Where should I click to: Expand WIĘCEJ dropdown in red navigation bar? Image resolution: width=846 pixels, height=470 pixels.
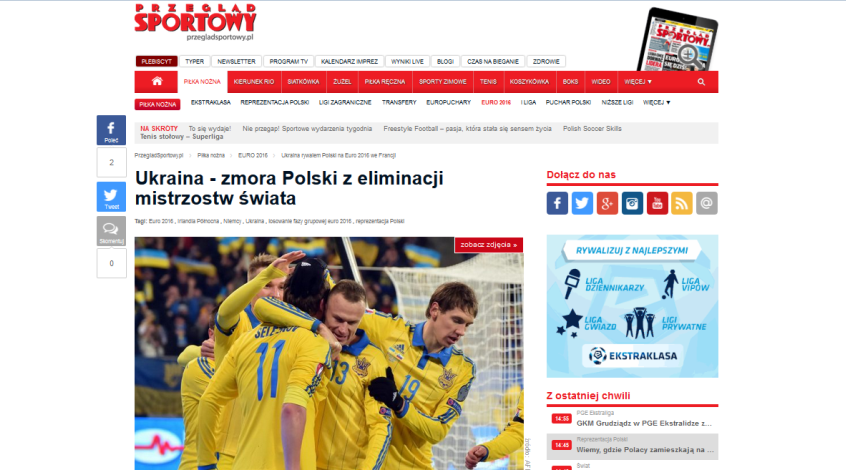pos(638,82)
